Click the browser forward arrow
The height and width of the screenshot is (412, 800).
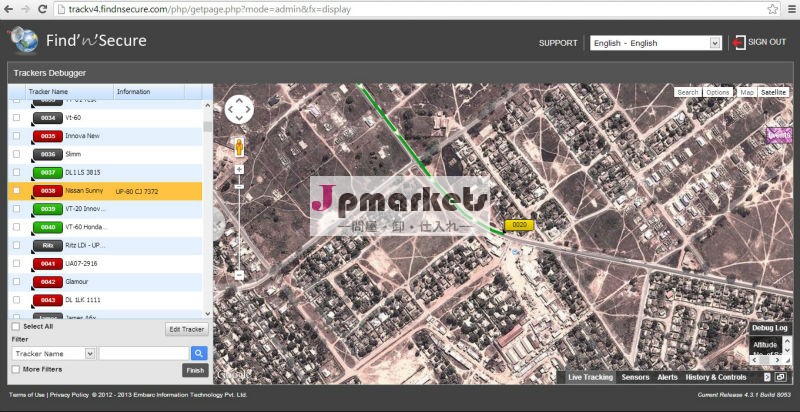(x=26, y=9)
